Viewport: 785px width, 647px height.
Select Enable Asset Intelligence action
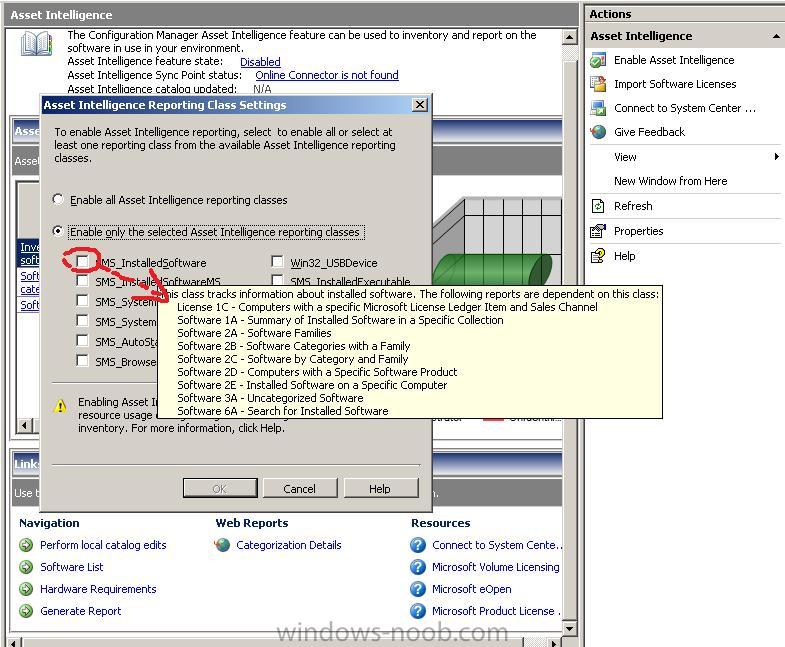674,60
